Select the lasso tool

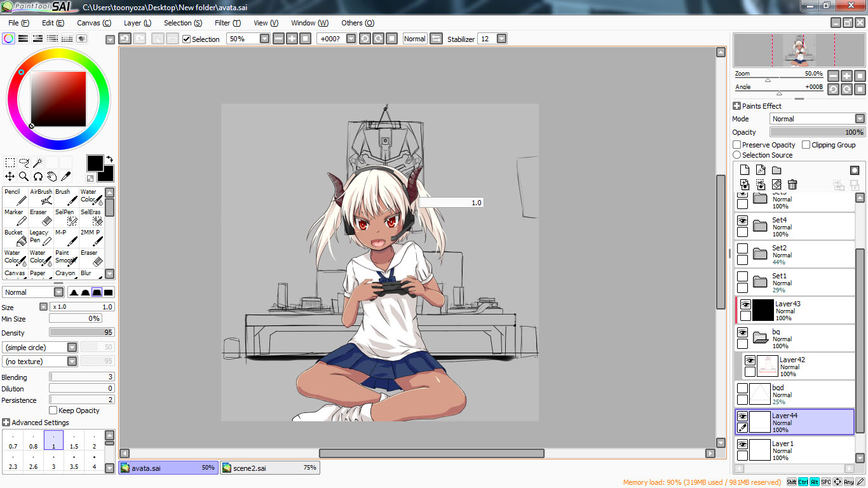point(24,163)
